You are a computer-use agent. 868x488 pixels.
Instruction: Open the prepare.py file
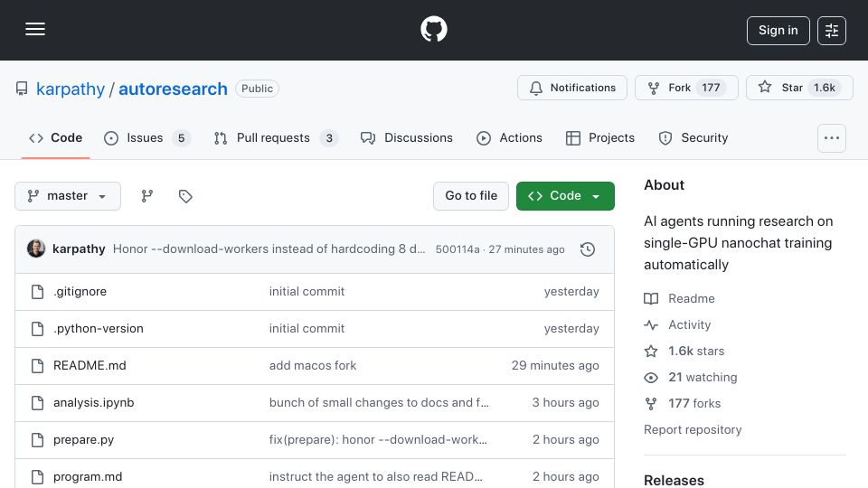pyautogui.click(x=83, y=440)
